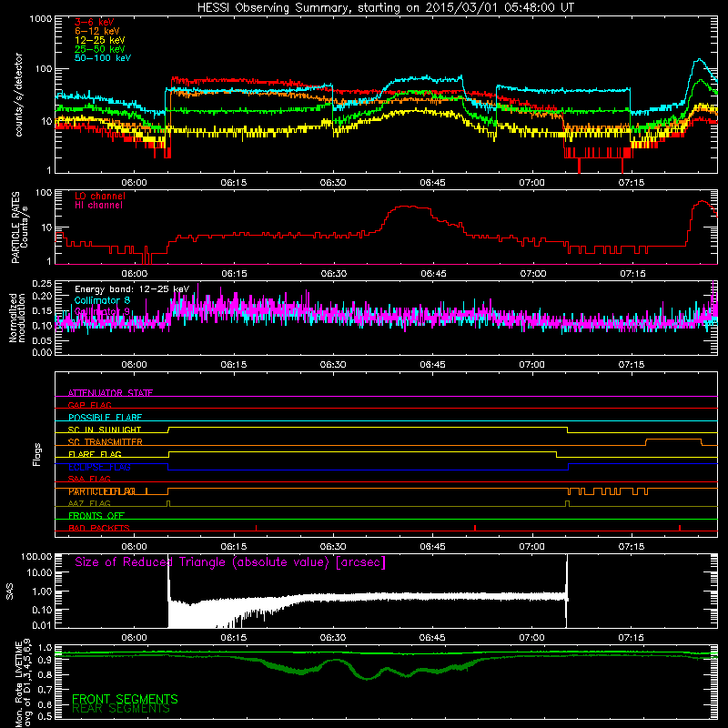Screen dimensions: 728x728
Task: Click the 'Energy band: 12-25 keV' label
Action: (132, 289)
